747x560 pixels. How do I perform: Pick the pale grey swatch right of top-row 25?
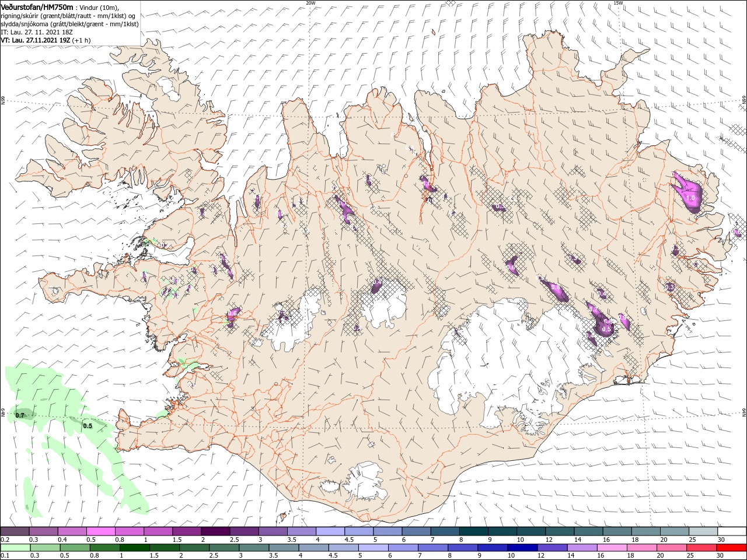pos(704,531)
